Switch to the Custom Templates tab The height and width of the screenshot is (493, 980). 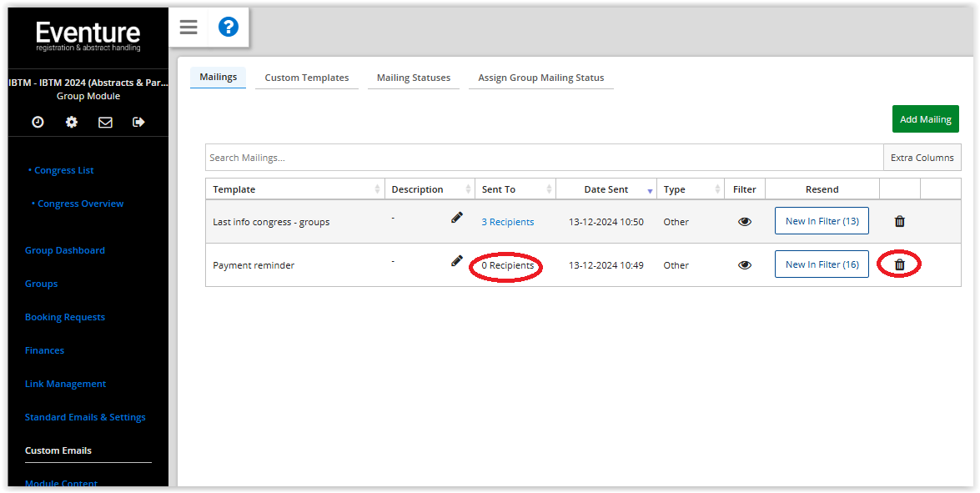pos(306,78)
